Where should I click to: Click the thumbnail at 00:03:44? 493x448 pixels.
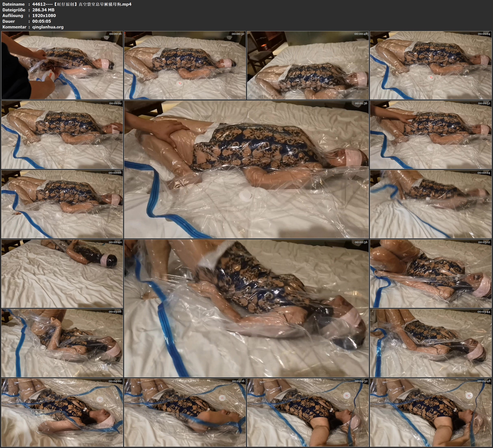click(431, 343)
